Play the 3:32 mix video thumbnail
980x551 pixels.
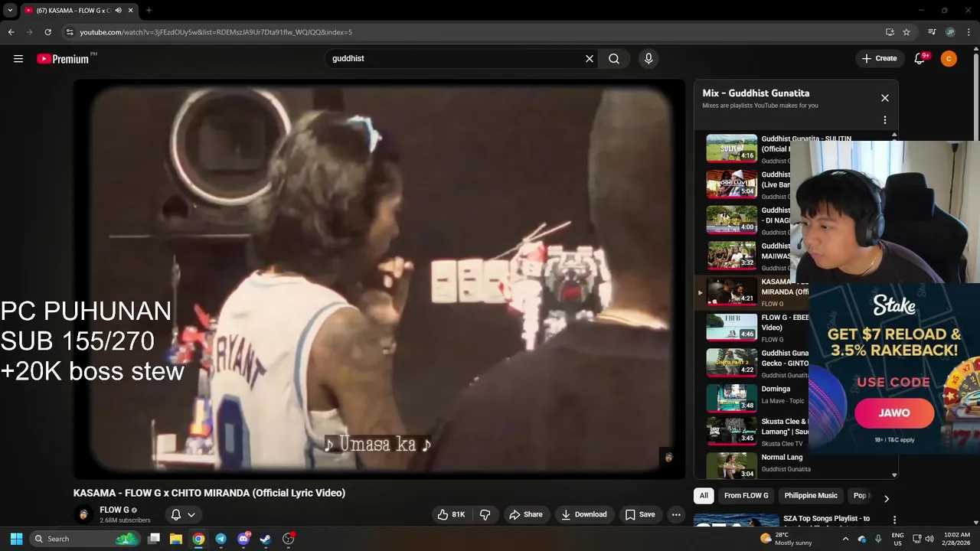[x=732, y=256]
